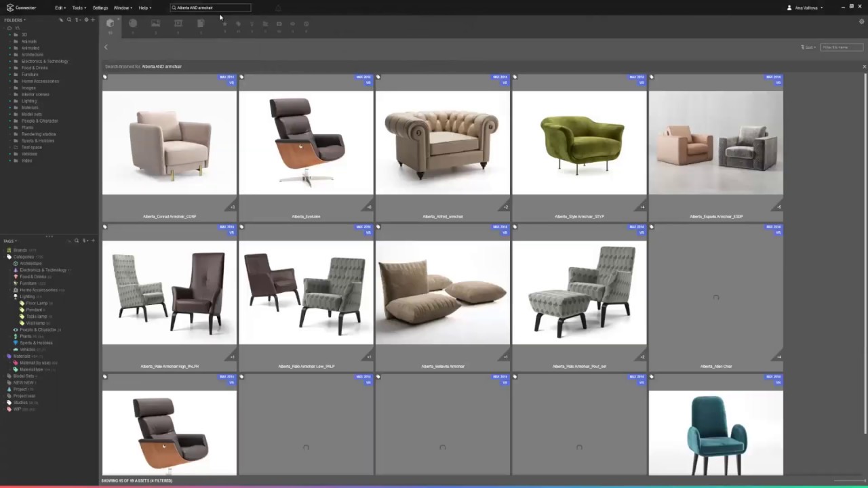Open the Edit menu
Image resolution: width=868 pixels, height=488 pixels.
pos(60,7)
